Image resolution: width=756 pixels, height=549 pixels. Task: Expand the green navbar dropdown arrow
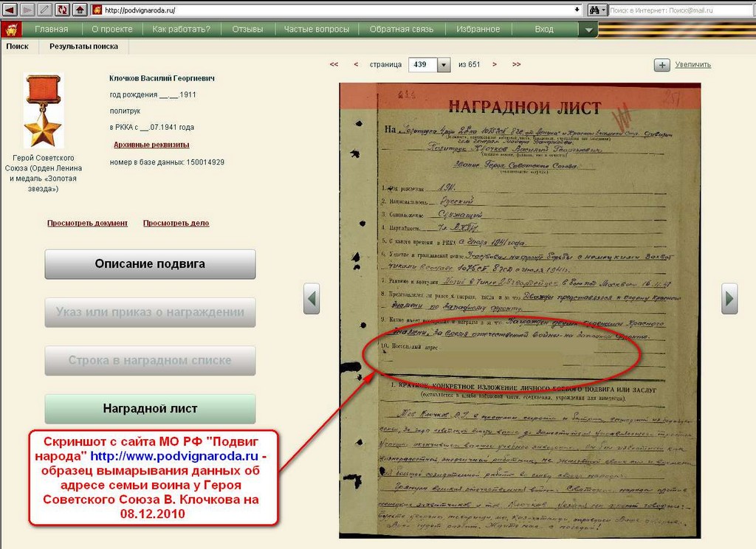coord(588,30)
